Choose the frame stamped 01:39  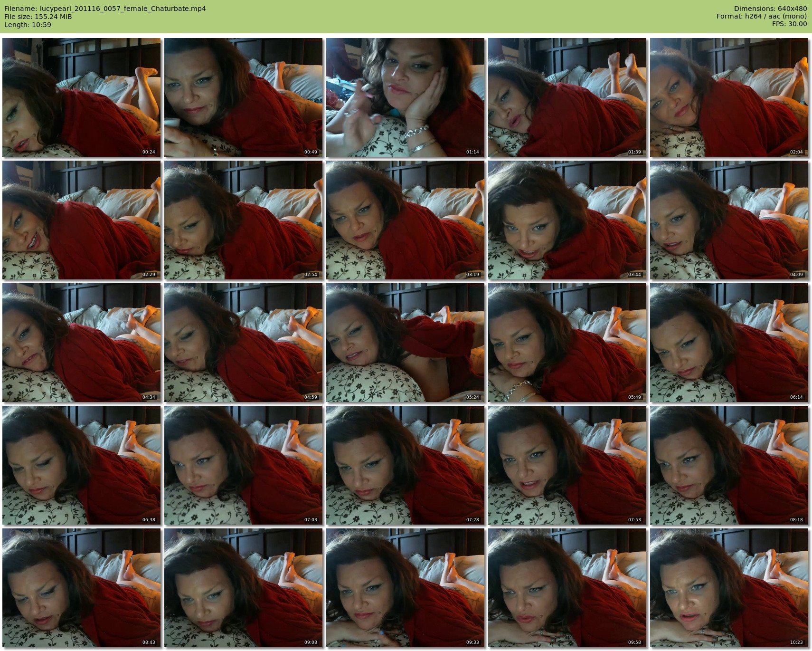pyautogui.click(x=567, y=97)
